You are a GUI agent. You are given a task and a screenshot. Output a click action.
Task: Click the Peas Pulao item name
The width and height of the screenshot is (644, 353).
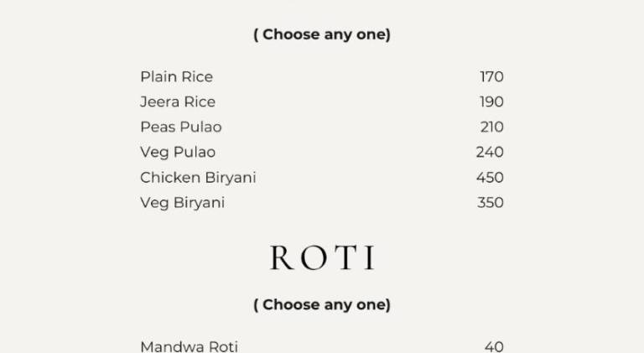181,127
